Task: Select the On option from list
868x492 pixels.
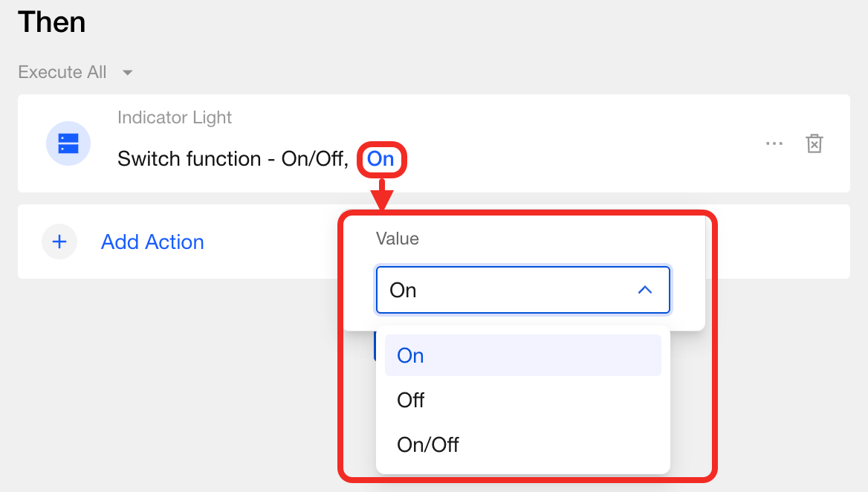Action: click(411, 355)
